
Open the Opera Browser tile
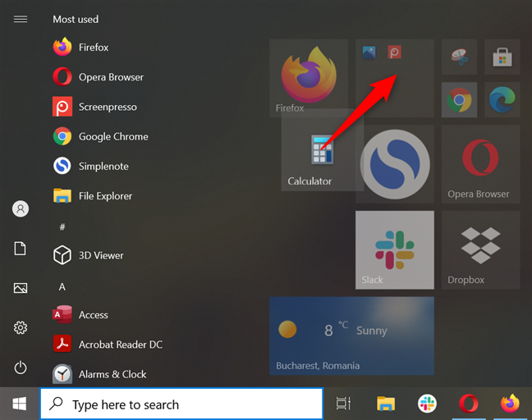(480, 164)
